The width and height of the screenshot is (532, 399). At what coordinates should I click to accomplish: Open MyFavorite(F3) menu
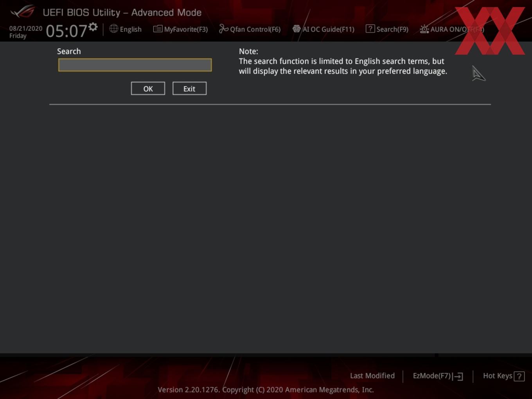[x=186, y=29]
